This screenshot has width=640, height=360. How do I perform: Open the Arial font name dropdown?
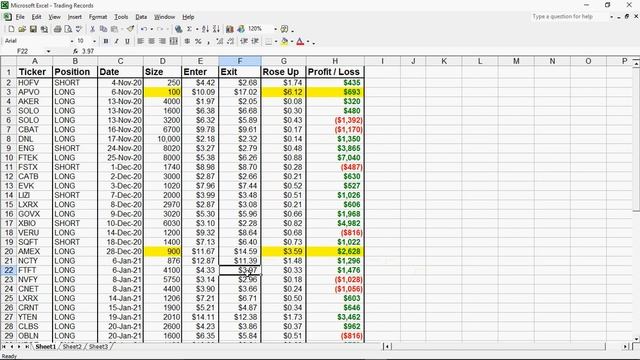72,41
